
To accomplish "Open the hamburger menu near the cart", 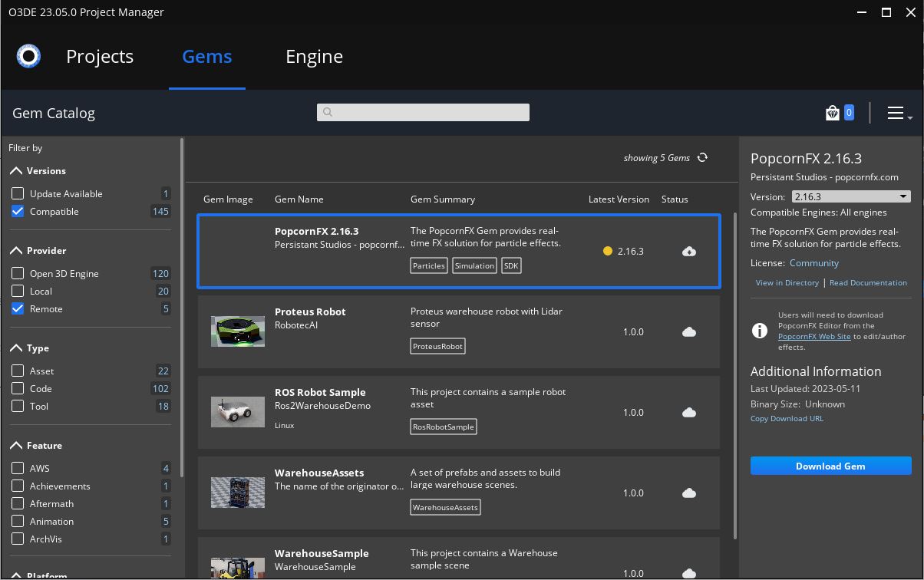I will coord(895,112).
